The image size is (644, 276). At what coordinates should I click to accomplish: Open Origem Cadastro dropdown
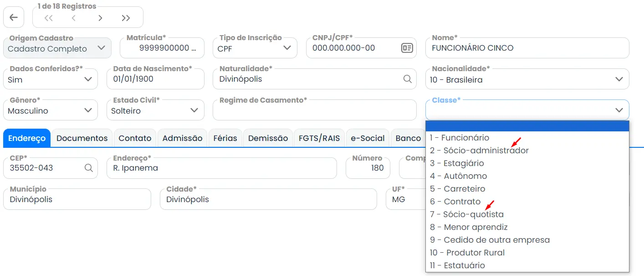pyautogui.click(x=57, y=48)
